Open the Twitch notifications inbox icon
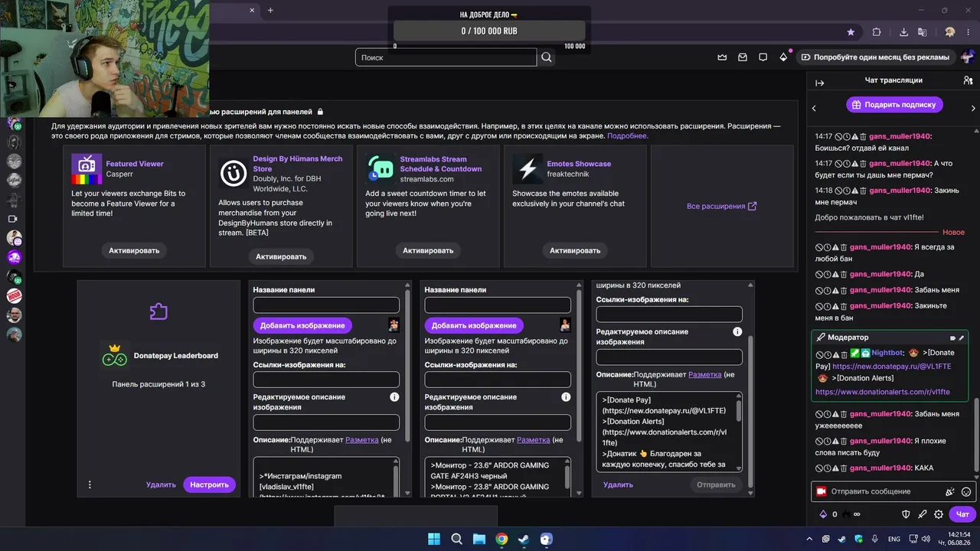Image resolution: width=980 pixels, height=551 pixels. pos(743,57)
